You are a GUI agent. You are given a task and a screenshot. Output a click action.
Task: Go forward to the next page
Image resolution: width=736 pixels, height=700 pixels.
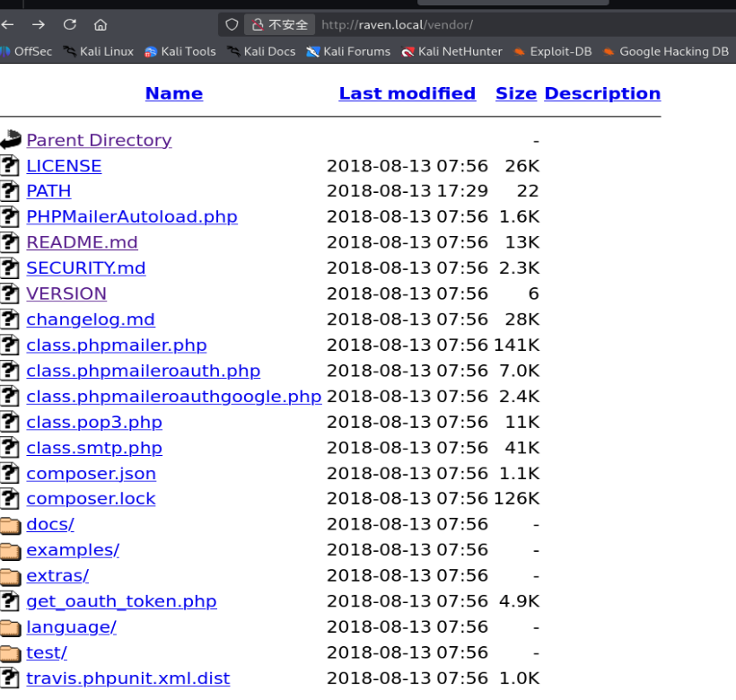(x=39, y=24)
